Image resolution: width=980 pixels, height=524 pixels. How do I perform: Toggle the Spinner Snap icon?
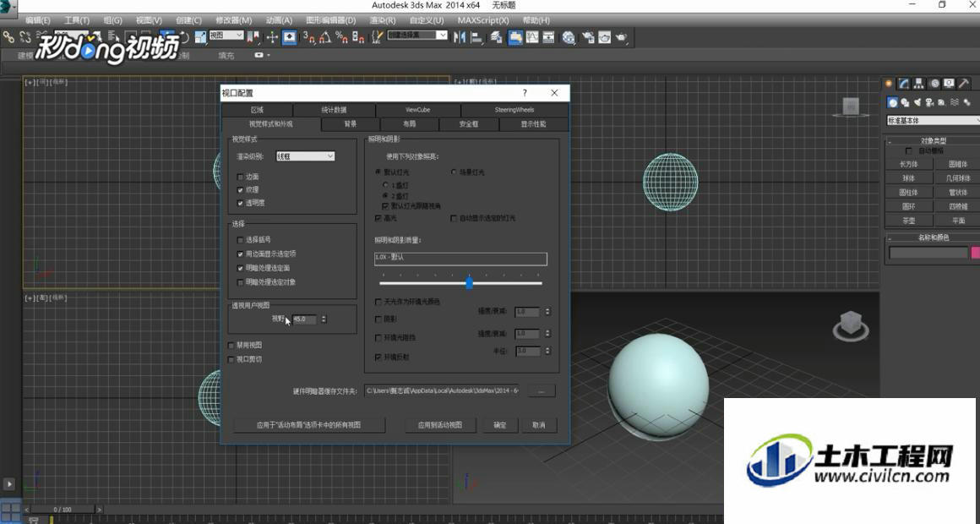[x=358, y=37]
